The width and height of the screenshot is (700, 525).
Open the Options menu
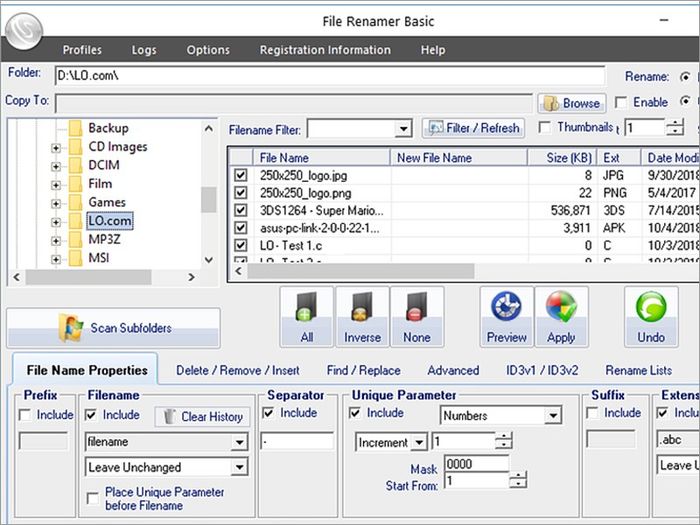point(208,50)
